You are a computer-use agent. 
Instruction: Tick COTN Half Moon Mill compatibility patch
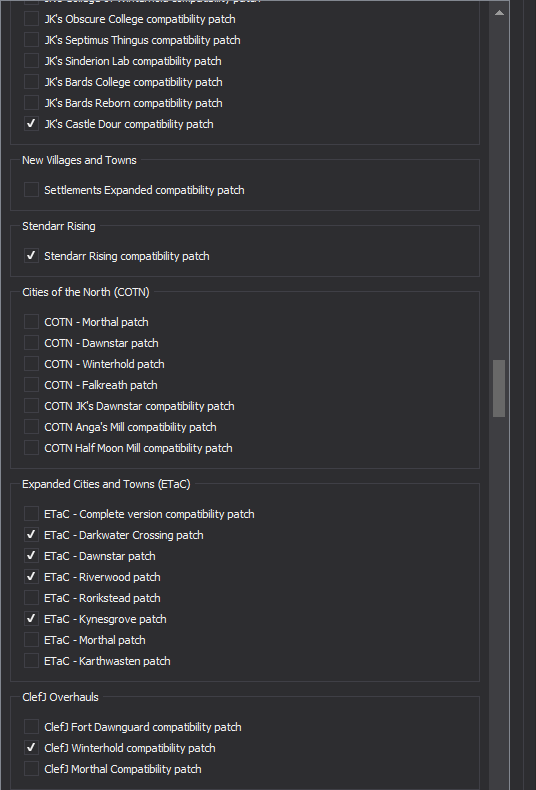31,448
